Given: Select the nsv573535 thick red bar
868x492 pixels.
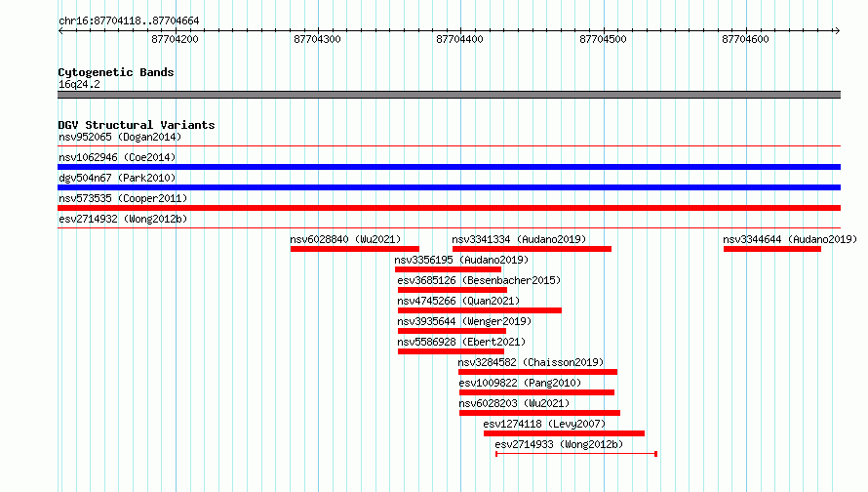Looking at the screenshot, I should (x=449, y=208).
